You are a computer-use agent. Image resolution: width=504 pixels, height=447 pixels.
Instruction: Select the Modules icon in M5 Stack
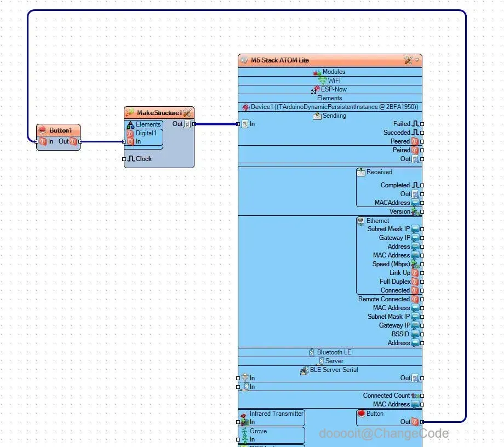[317, 72]
